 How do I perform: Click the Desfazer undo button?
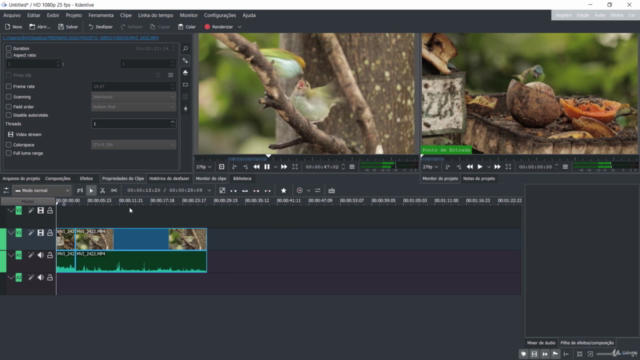[x=100, y=27]
